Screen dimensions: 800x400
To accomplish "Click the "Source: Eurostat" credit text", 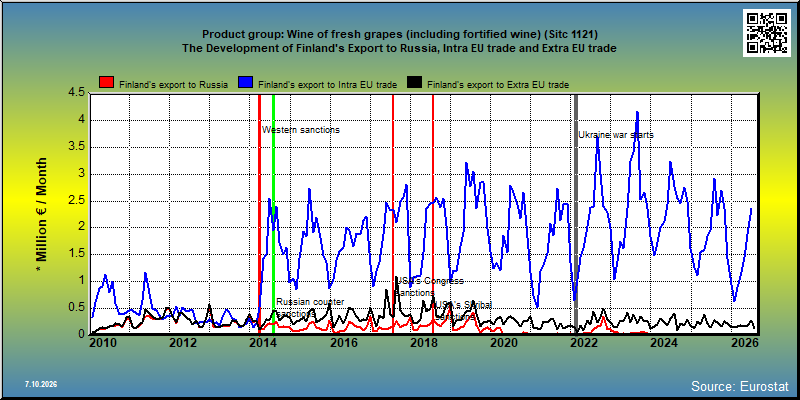I will 740,385.
